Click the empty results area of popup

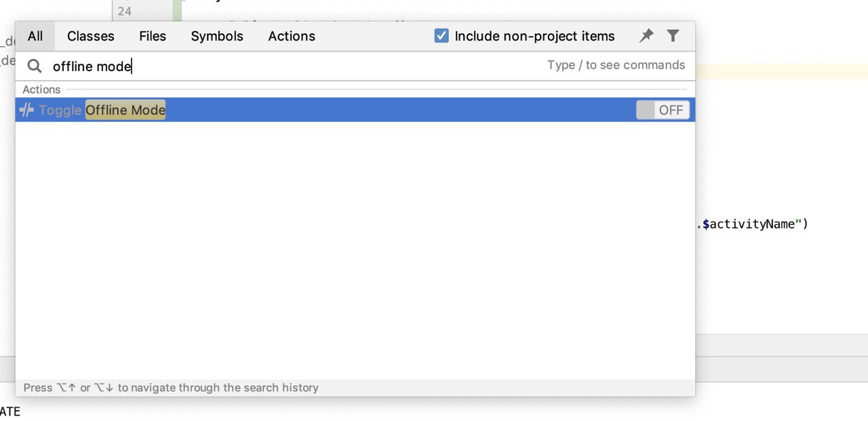(355, 251)
